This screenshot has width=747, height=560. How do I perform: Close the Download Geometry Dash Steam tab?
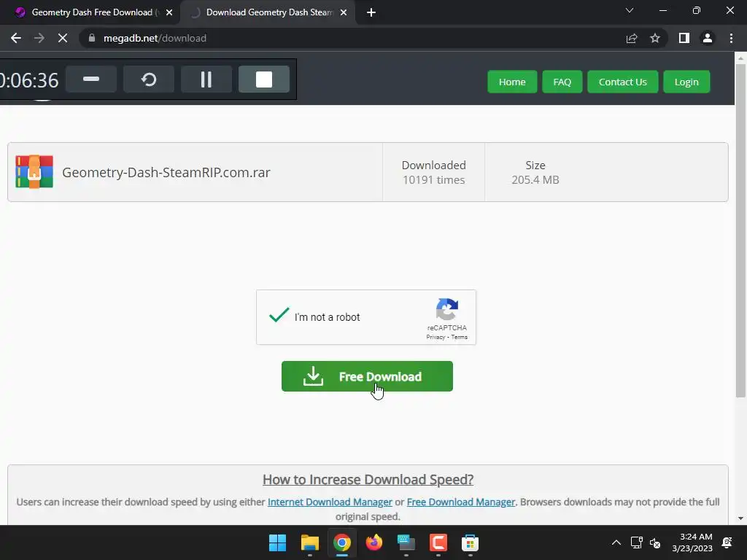[344, 12]
